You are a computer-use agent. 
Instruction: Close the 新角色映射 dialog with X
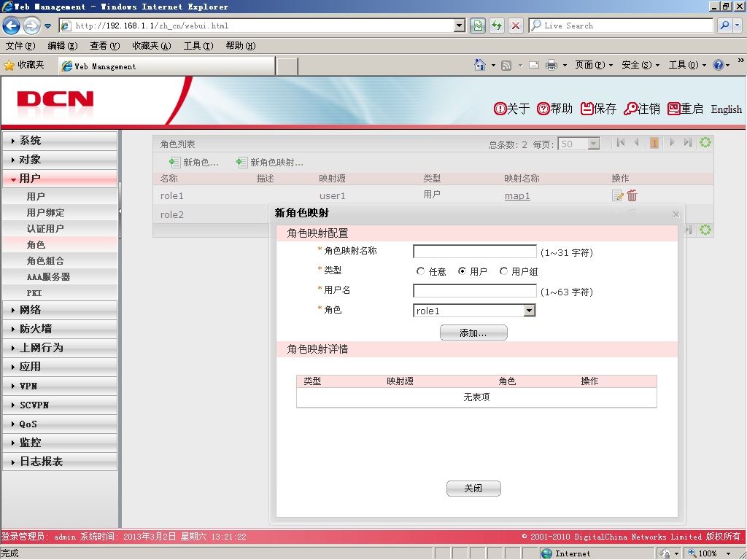point(676,214)
